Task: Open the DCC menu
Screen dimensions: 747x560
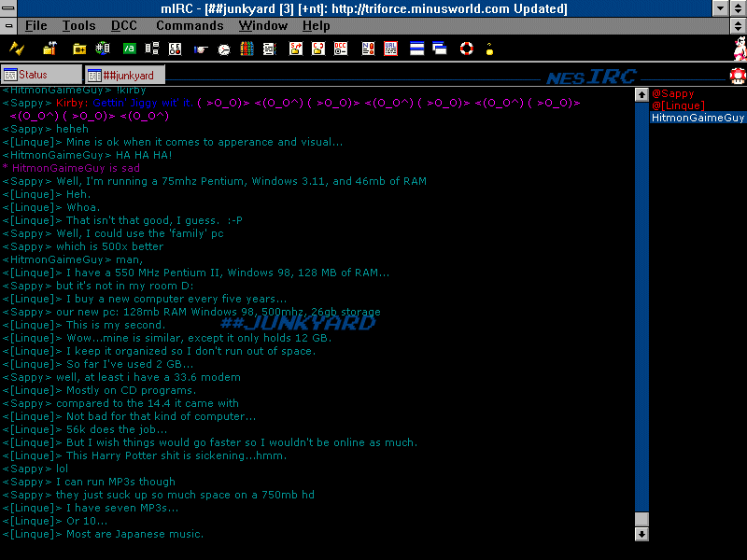Action: [x=123, y=26]
